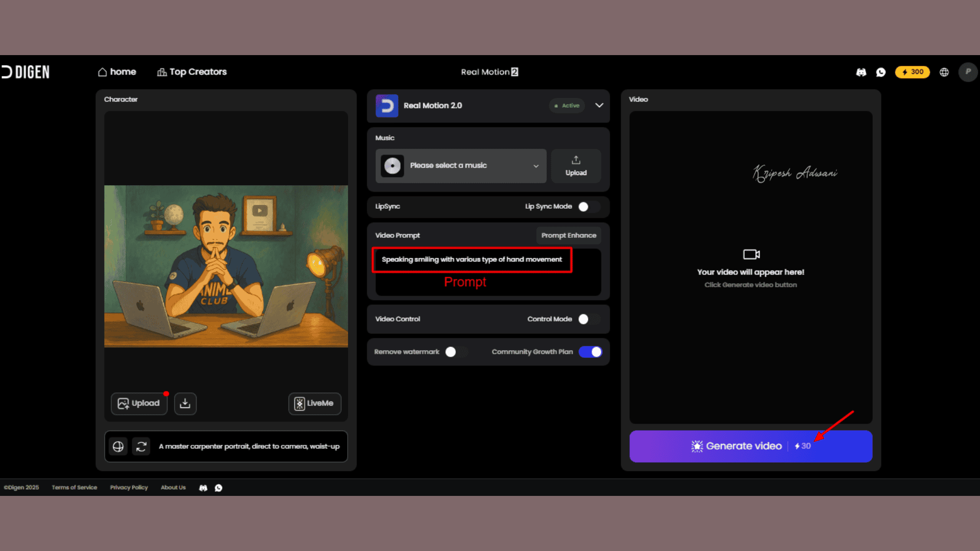This screenshot has width=980, height=551.
Task: Click the Discord icon in top bar
Action: pos(861,72)
